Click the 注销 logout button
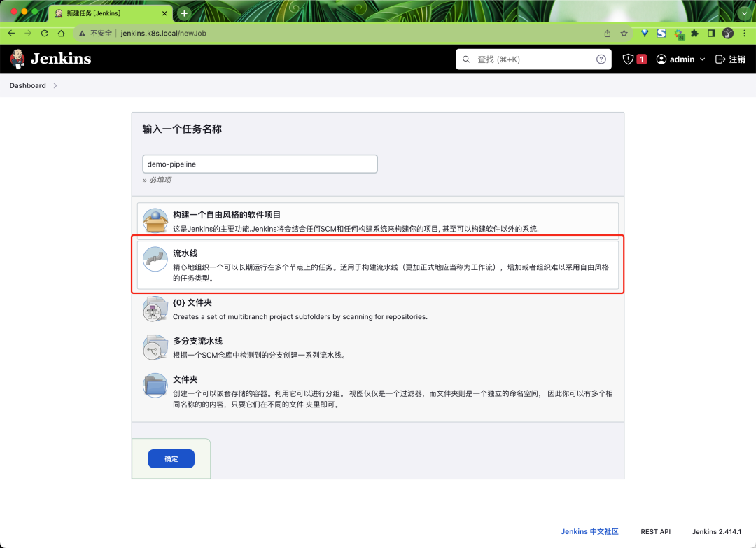This screenshot has height=548, width=756. pyautogui.click(x=730, y=59)
